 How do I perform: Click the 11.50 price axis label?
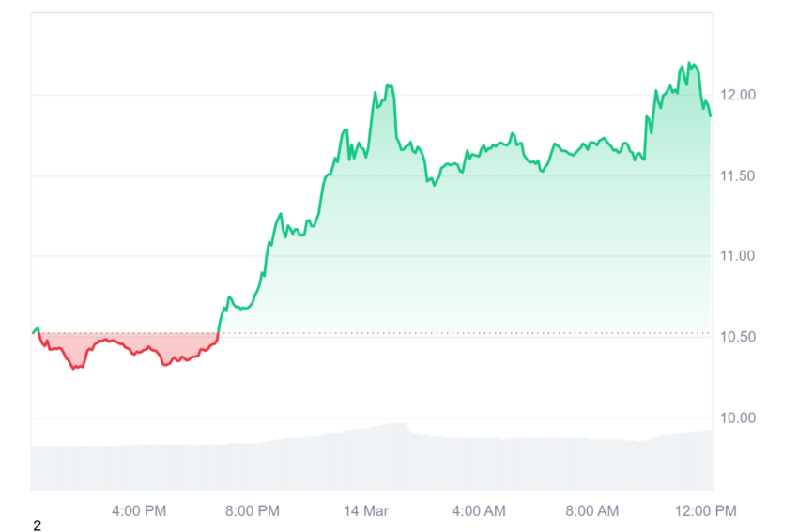tap(737, 176)
